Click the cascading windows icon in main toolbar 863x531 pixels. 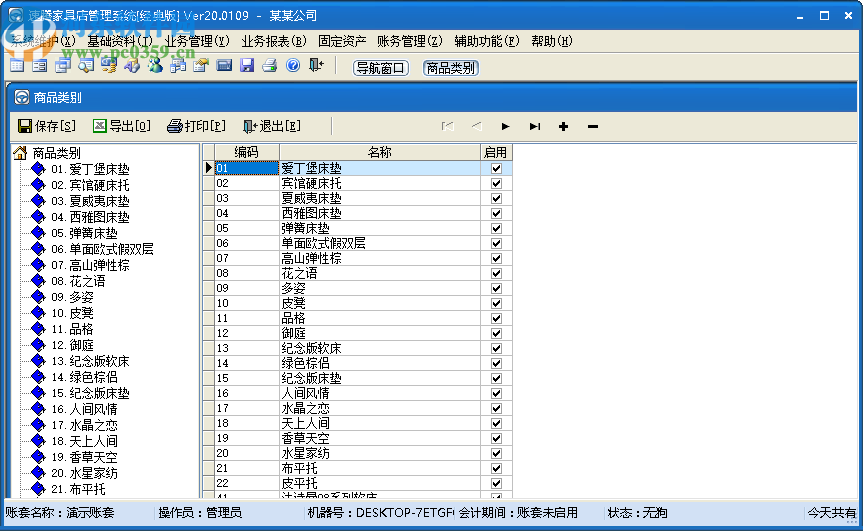point(63,66)
